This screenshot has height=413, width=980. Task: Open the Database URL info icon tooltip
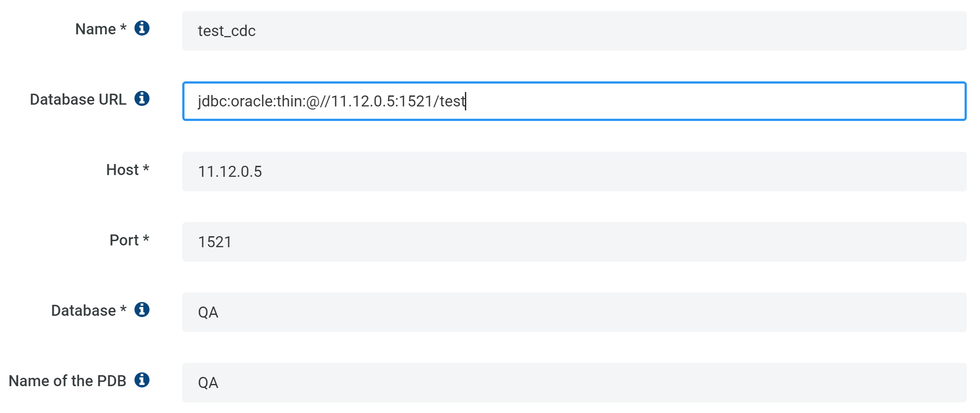142,99
